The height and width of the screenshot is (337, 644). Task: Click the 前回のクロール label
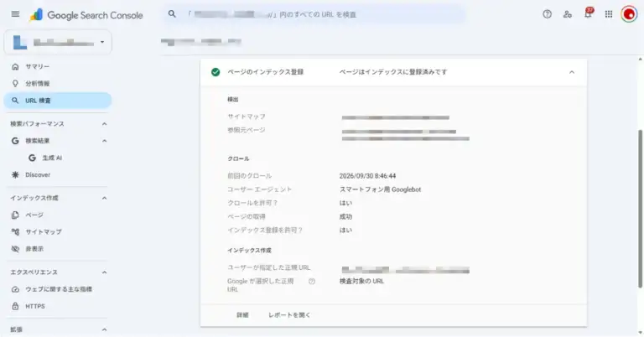click(x=249, y=176)
